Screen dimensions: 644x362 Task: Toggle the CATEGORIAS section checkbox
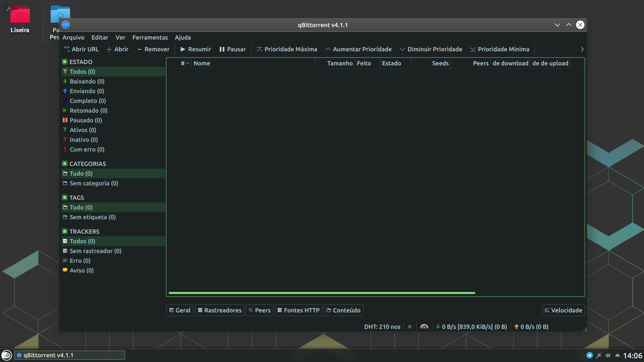tap(65, 164)
